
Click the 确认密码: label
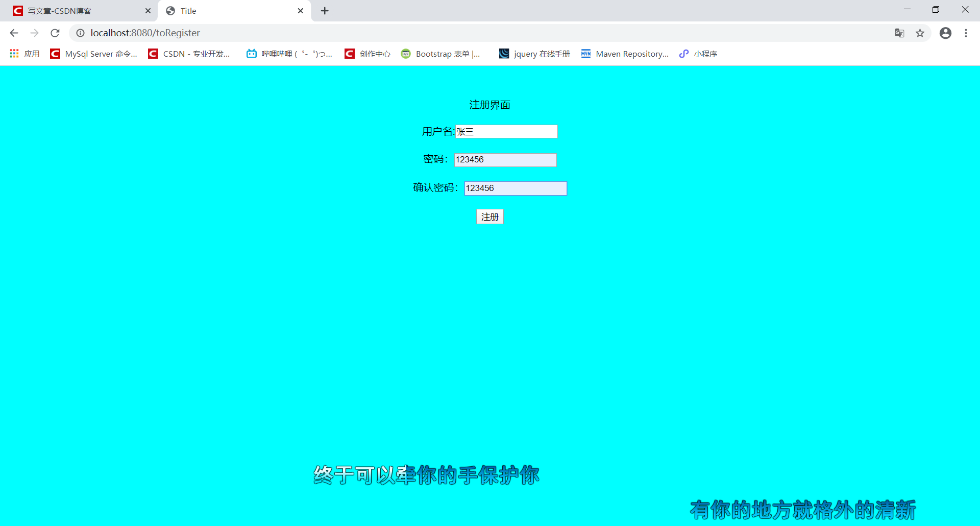pos(436,188)
